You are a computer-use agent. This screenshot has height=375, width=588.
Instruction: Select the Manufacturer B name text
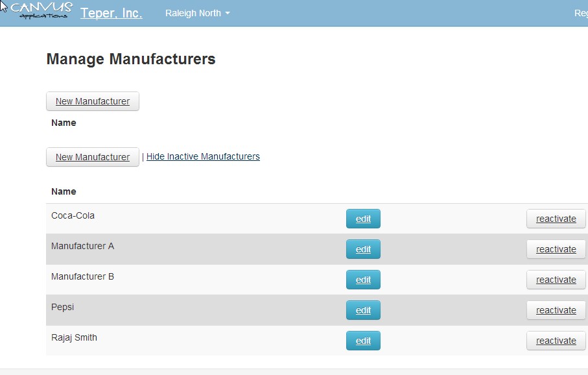pos(82,276)
